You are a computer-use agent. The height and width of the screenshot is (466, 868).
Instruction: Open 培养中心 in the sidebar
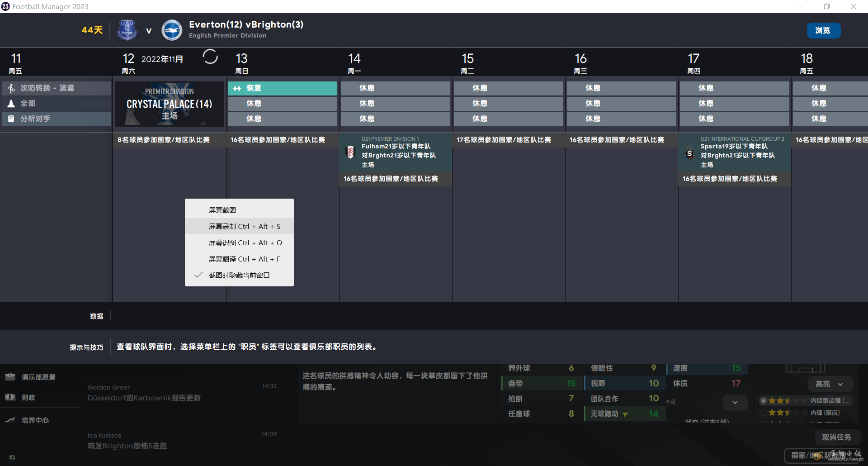tap(35, 420)
